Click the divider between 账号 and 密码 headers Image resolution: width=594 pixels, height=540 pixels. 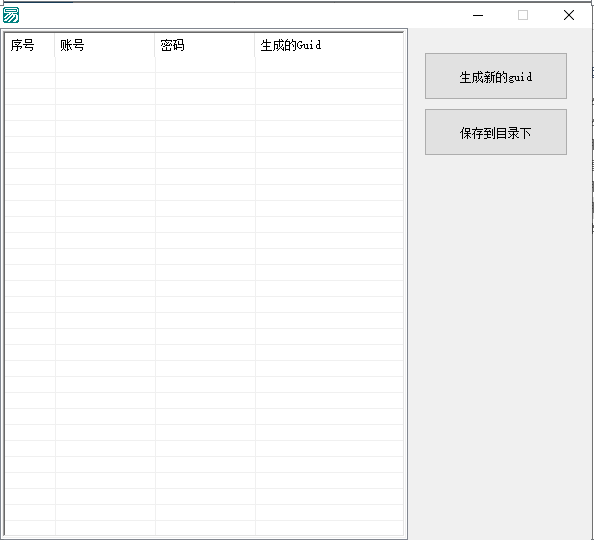[x=155, y=45]
